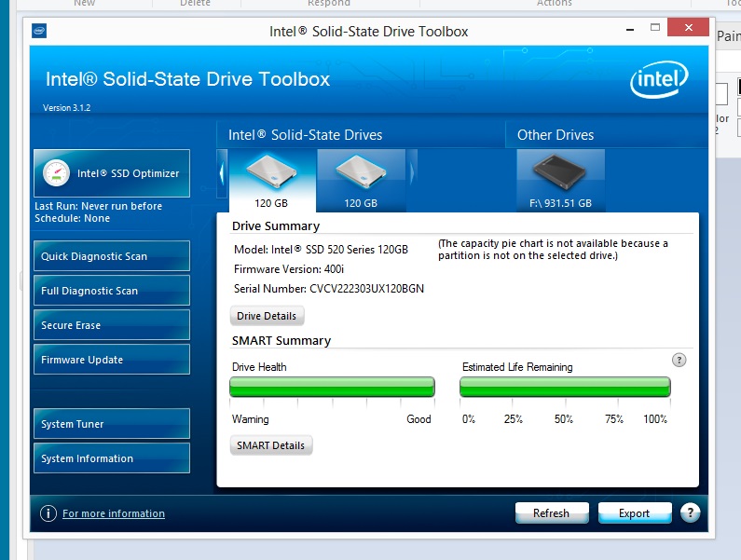Click the Model: Intel SSD 520 Series text

(321, 250)
